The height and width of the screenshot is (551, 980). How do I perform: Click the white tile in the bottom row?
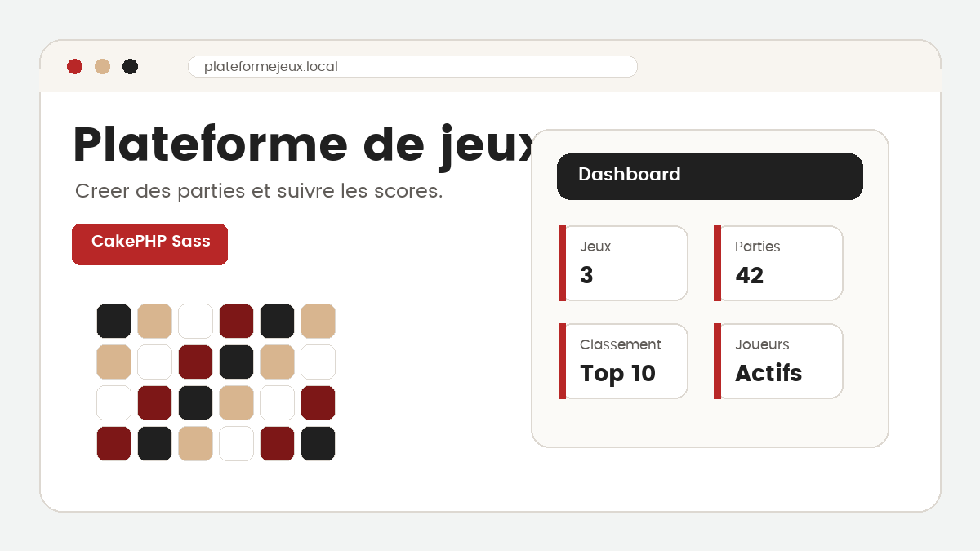tap(236, 443)
